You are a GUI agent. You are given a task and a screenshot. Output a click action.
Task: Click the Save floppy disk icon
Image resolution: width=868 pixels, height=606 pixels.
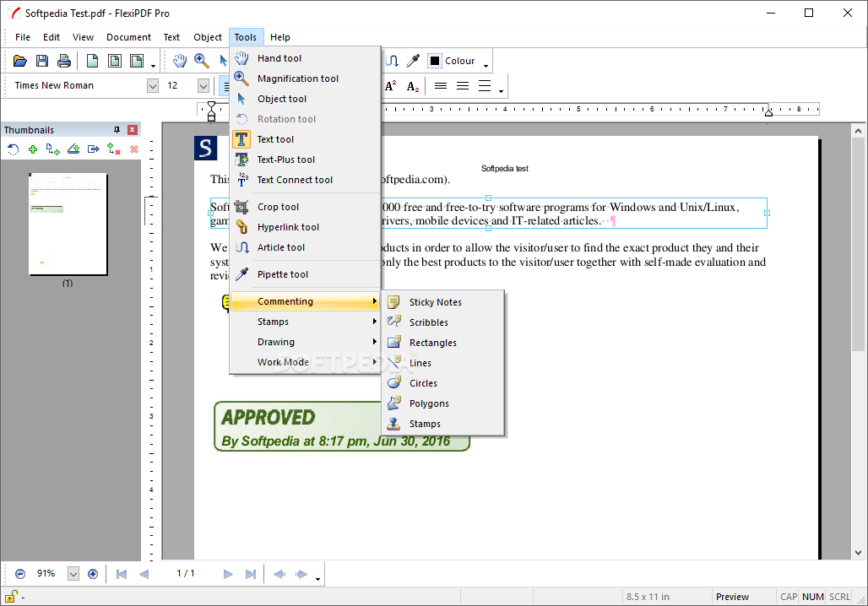click(x=42, y=61)
